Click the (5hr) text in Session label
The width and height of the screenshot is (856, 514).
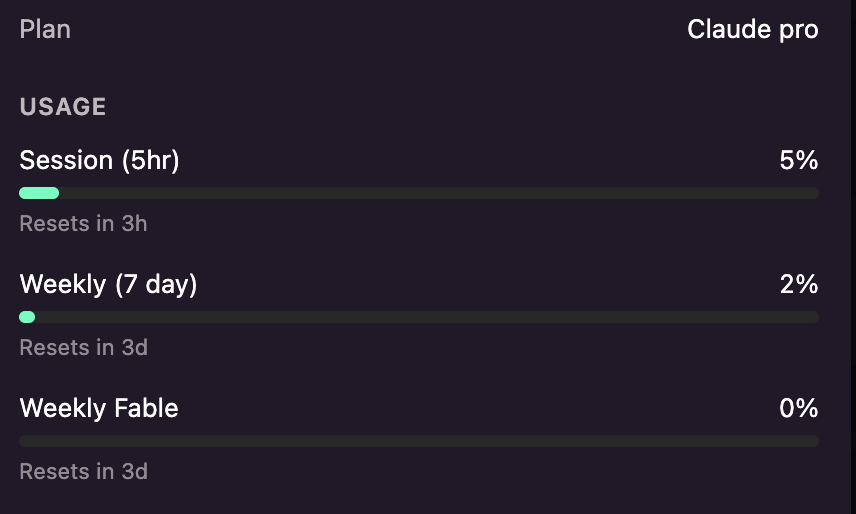coord(151,160)
